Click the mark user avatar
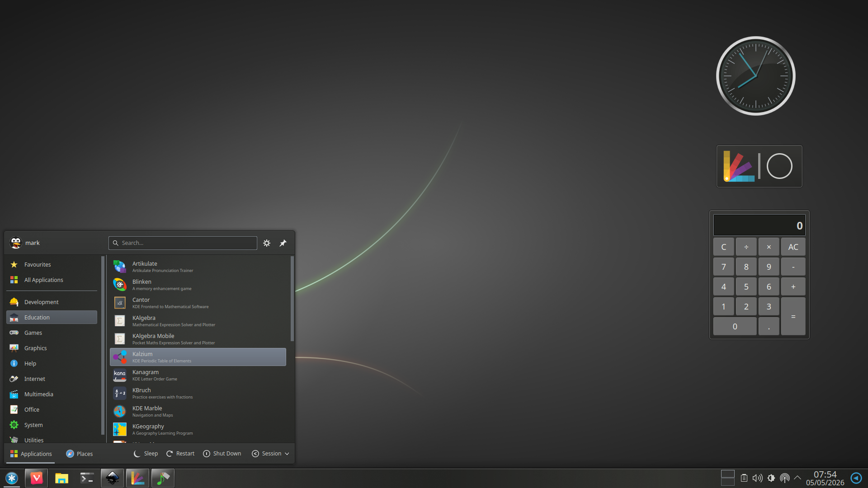 click(16, 243)
